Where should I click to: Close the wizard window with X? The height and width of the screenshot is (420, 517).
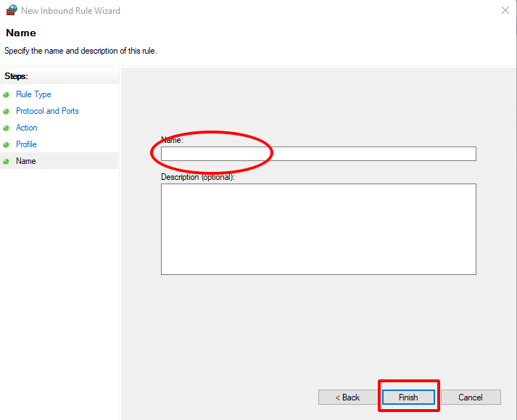tap(505, 10)
